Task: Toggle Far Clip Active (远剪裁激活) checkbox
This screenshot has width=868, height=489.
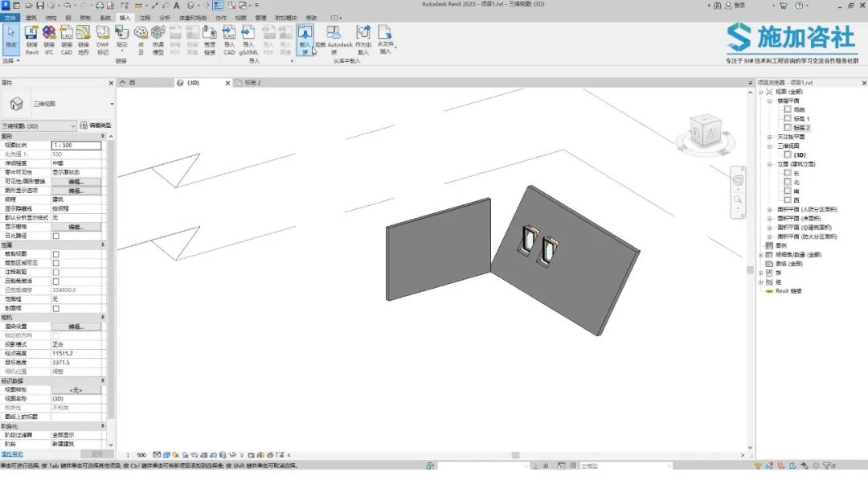Action: [56, 281]
